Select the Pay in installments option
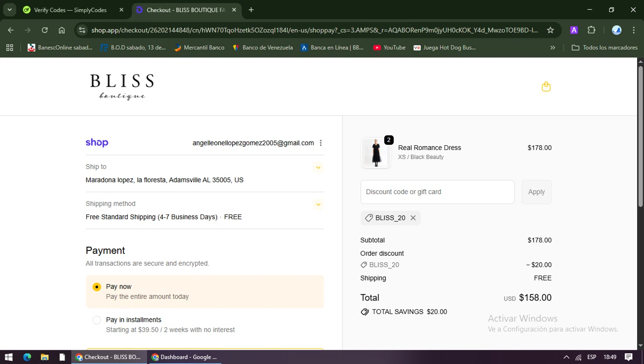 coord(97,320)
